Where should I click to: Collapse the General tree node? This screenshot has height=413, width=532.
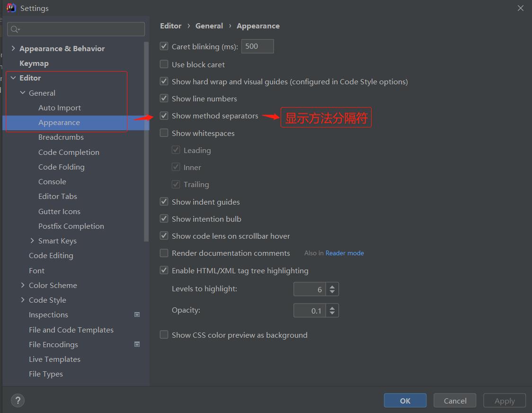23,92
